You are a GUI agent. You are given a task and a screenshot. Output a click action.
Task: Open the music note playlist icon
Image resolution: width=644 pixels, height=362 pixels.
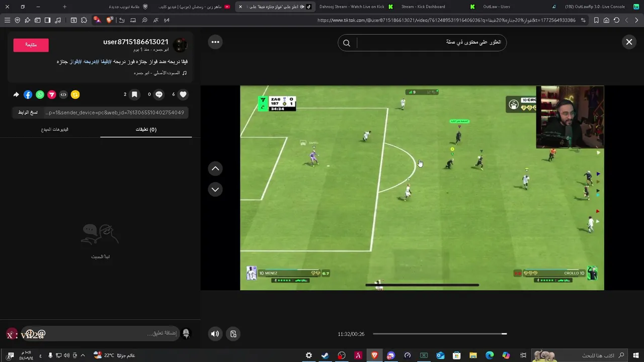(58, 20)
